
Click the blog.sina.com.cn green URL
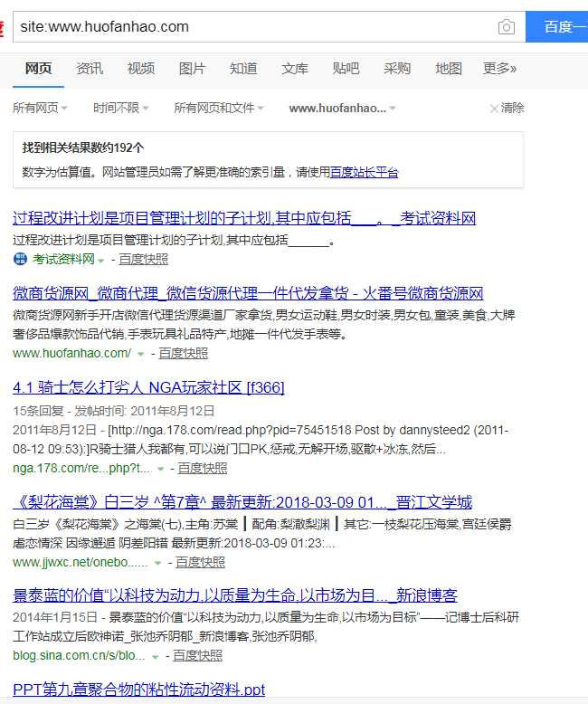tap(79, 655)
